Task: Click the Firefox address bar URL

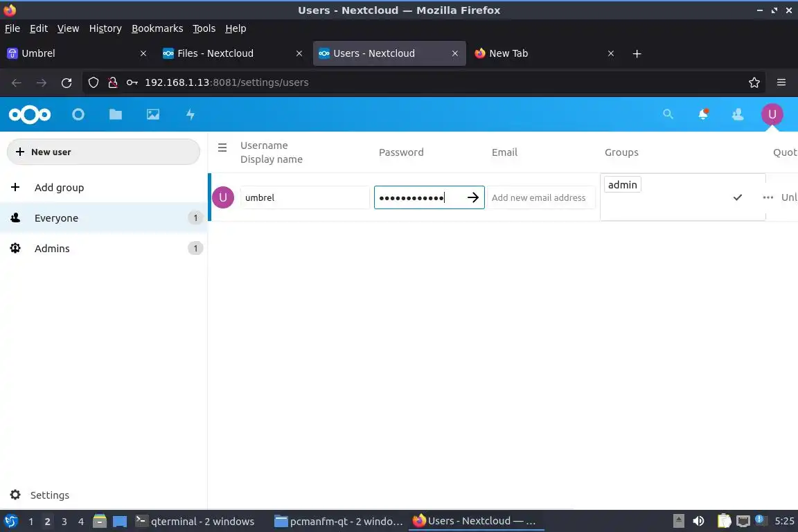Action: click(227, 82)
